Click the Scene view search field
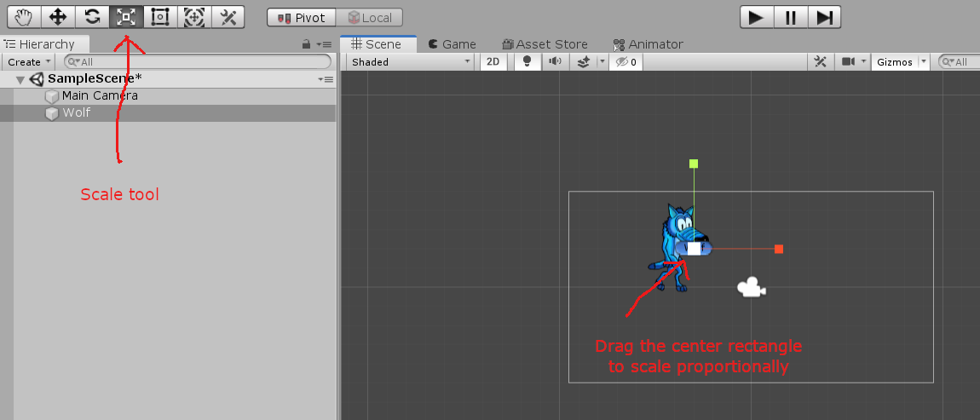 [958, 62]
